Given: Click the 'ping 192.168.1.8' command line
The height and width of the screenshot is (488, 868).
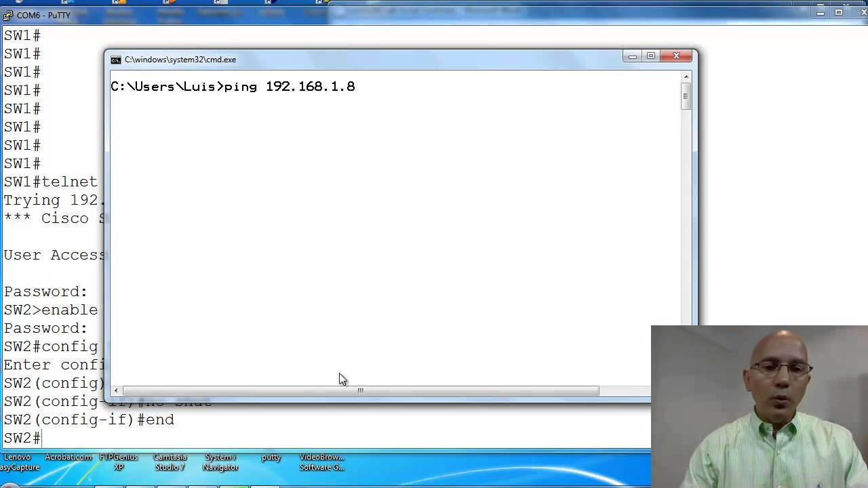Looking at the screenshot, I should click(x=233, y=87).
